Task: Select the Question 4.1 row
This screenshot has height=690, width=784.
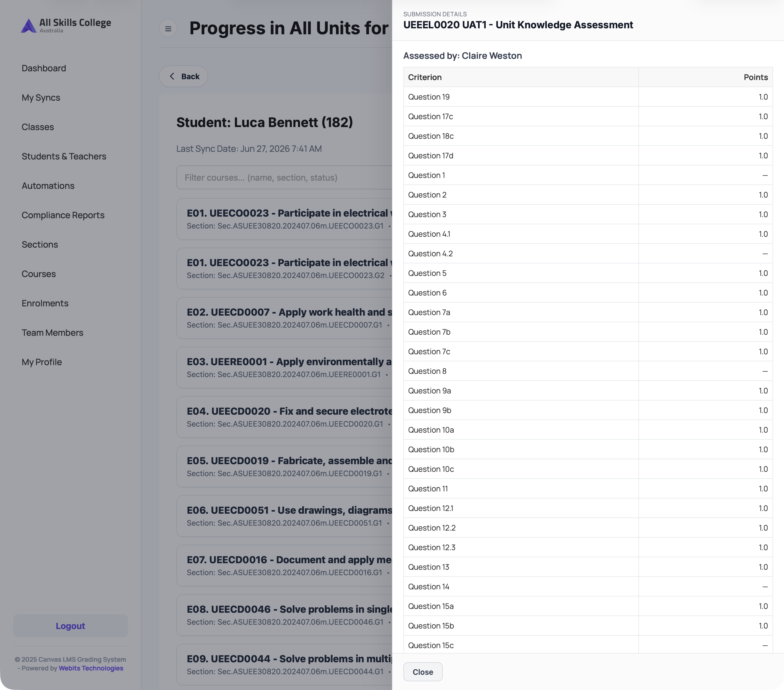Action: point(588,234)
